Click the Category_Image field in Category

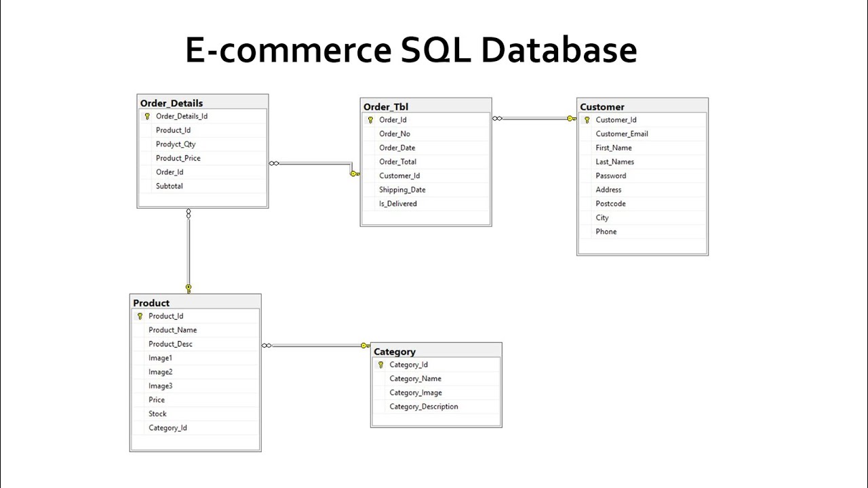(415, 392)
